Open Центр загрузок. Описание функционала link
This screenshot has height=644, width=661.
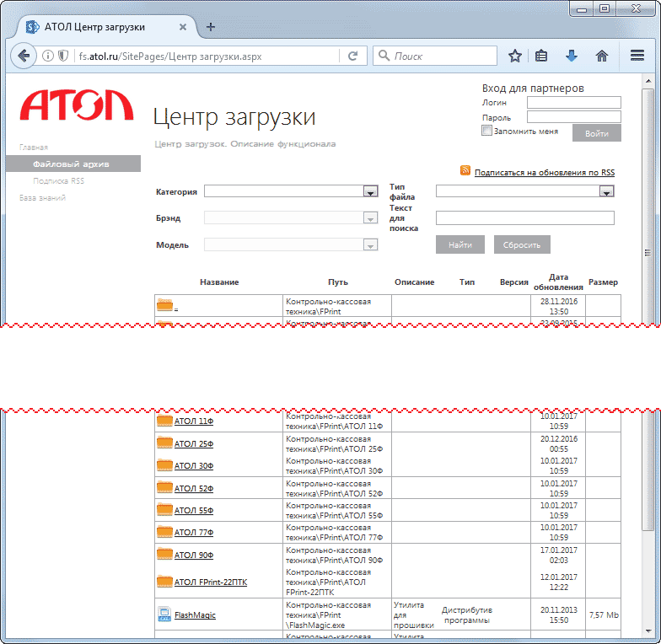[x=245, y=144]
